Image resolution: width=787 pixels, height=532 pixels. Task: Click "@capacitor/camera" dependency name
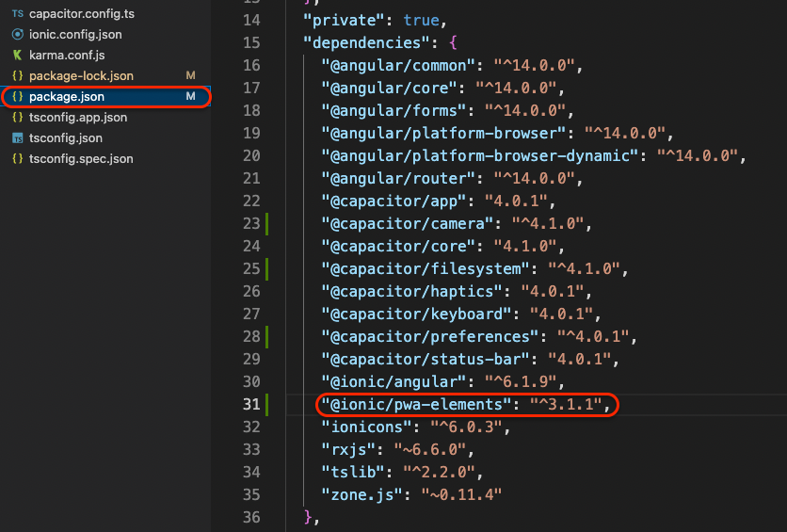tap(408, 223)
